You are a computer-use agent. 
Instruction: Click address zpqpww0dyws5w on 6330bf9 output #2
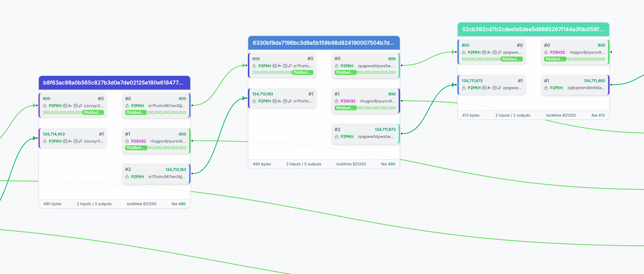click(x=376, y=137)
